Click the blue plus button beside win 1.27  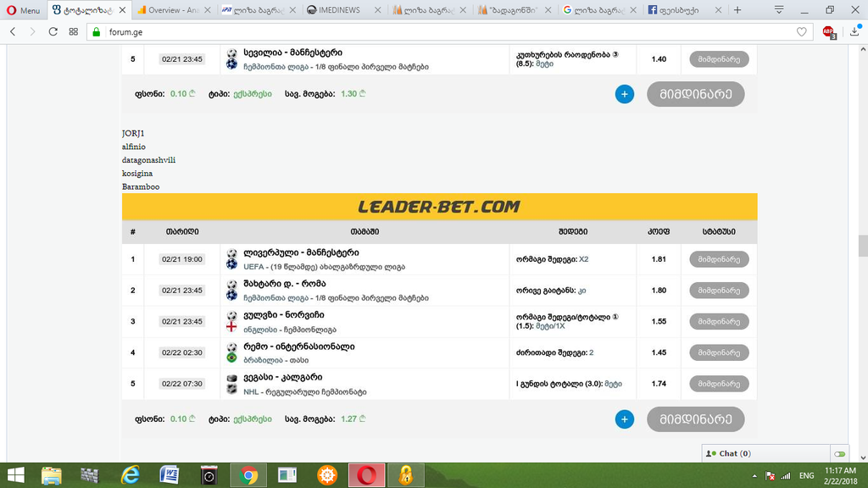625,419
